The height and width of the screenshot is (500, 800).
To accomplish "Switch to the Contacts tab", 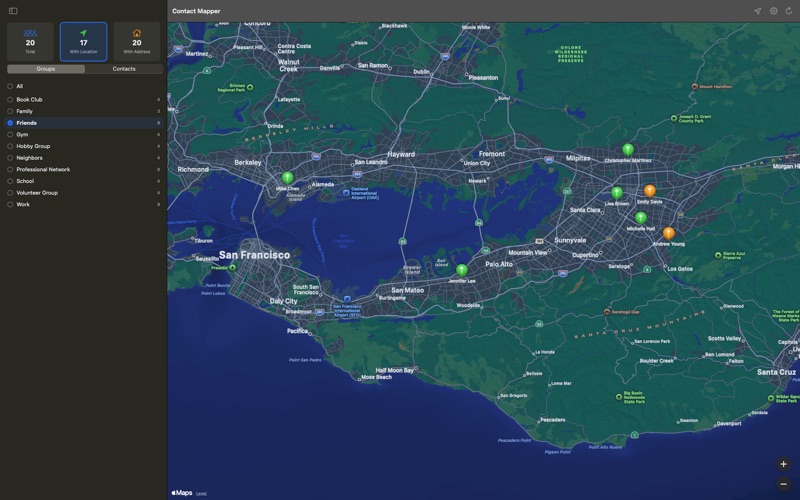I will (124, 69).
